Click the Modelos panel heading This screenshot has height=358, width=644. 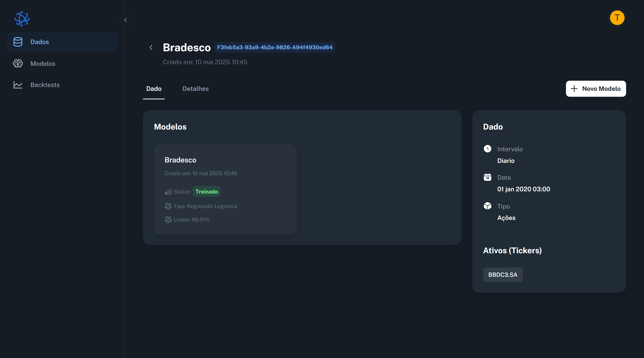tap(170, 127)
